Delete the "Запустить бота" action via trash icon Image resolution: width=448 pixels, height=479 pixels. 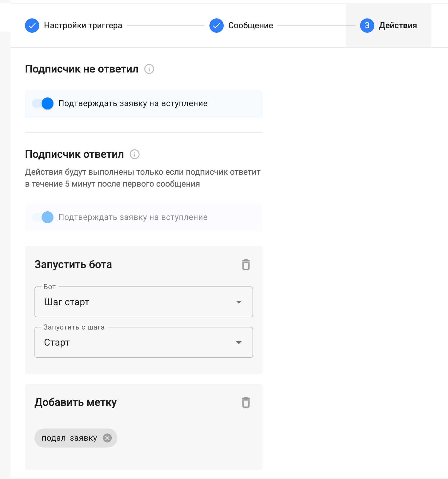tap(246, 264)
